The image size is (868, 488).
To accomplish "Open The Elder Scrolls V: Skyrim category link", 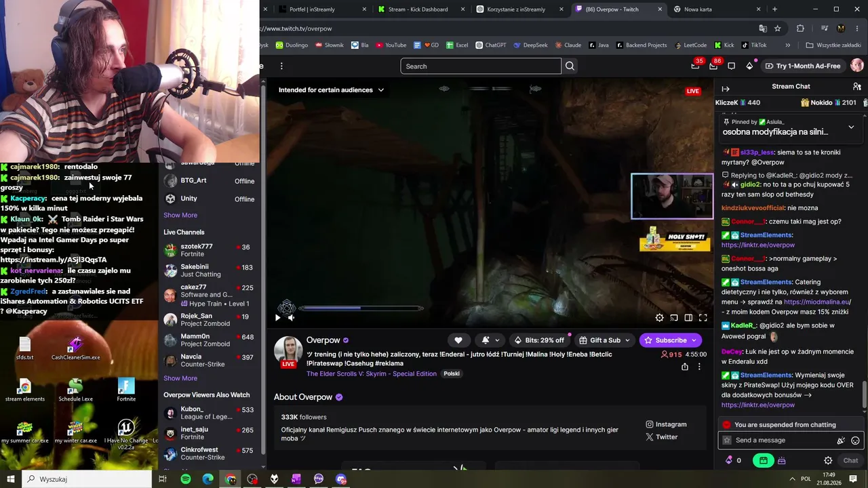I will (372, 373).
